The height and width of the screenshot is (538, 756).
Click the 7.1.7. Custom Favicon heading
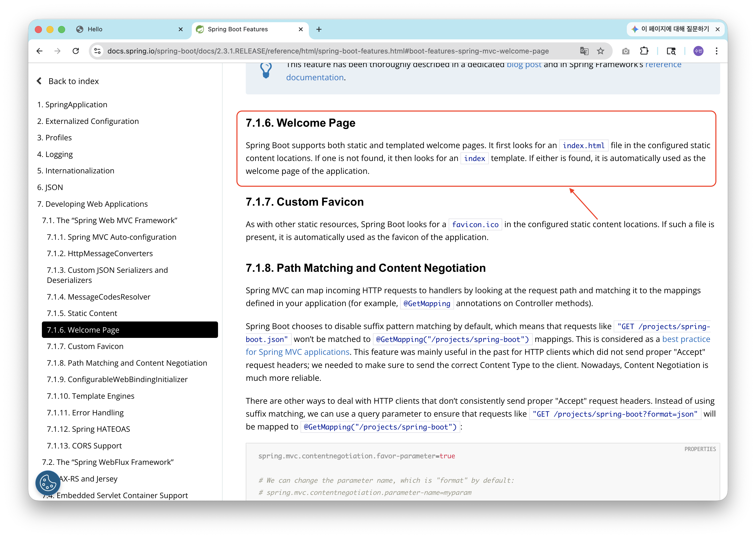tap(305, 202)
